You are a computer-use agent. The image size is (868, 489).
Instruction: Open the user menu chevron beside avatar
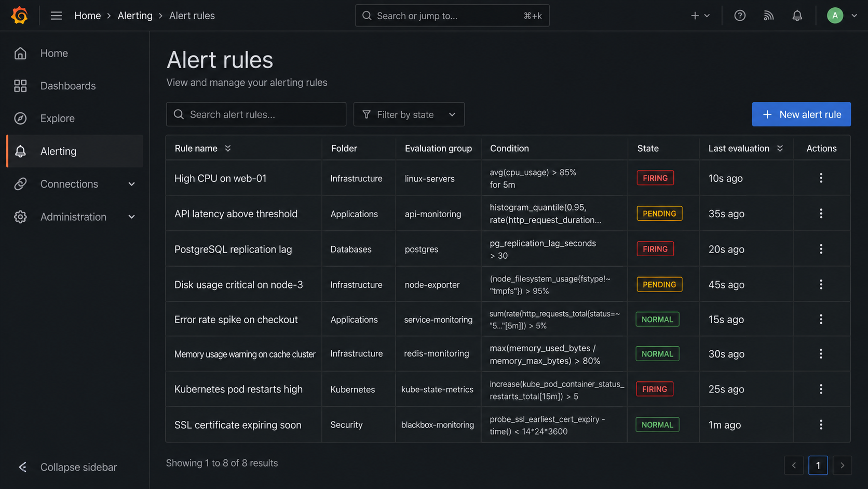pyautogui.click(x=854, y=16)
